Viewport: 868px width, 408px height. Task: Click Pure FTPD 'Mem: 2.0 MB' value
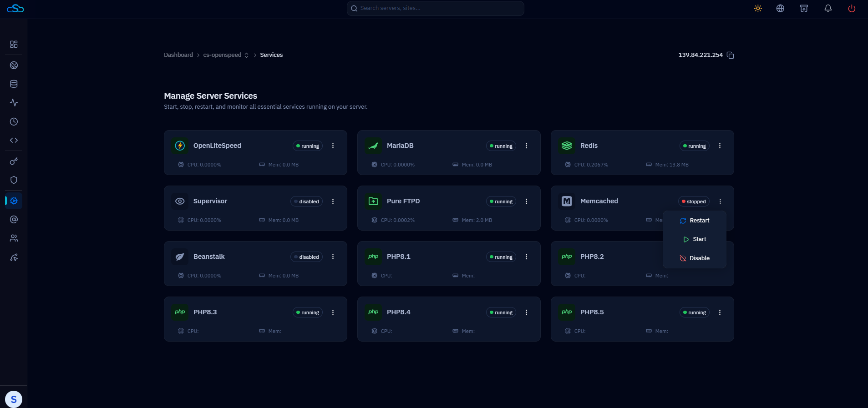(x=477, y=220)
